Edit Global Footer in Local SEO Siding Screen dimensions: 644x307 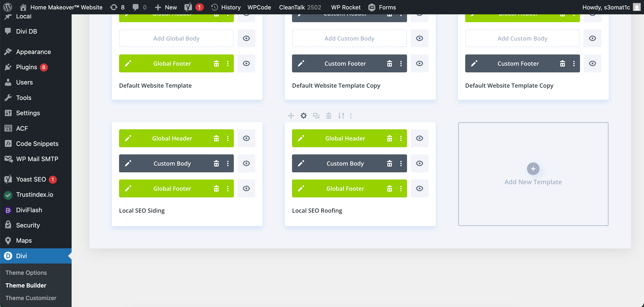coord(128,188)
